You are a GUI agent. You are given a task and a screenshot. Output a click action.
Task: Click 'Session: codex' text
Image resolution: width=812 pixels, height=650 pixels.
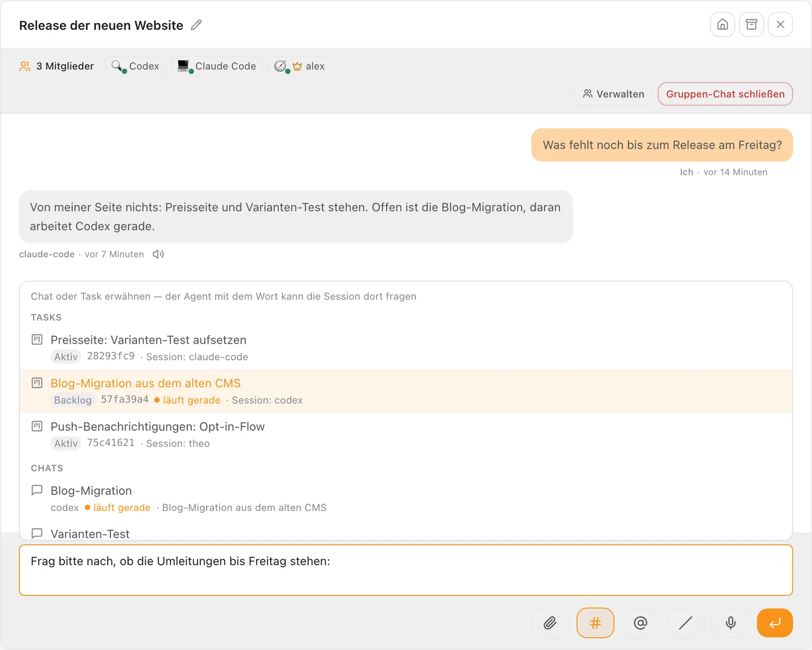coord(267,400)
